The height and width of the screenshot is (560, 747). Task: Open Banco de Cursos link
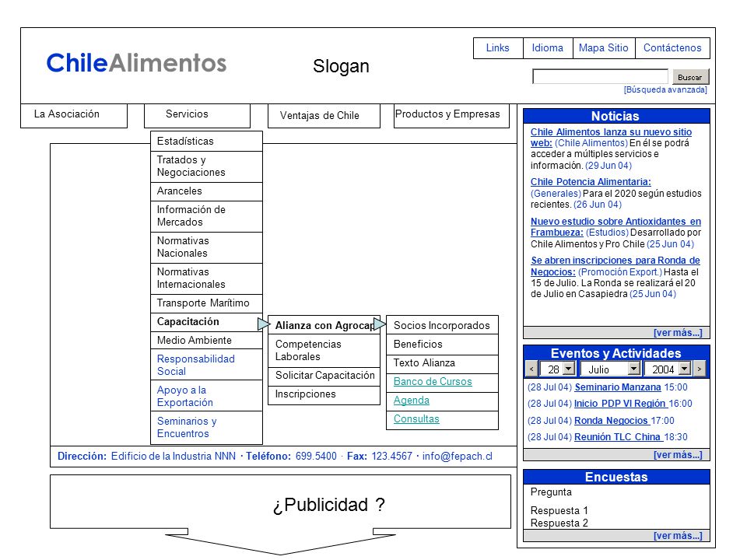pyautogui.click(x=433, y=382)
